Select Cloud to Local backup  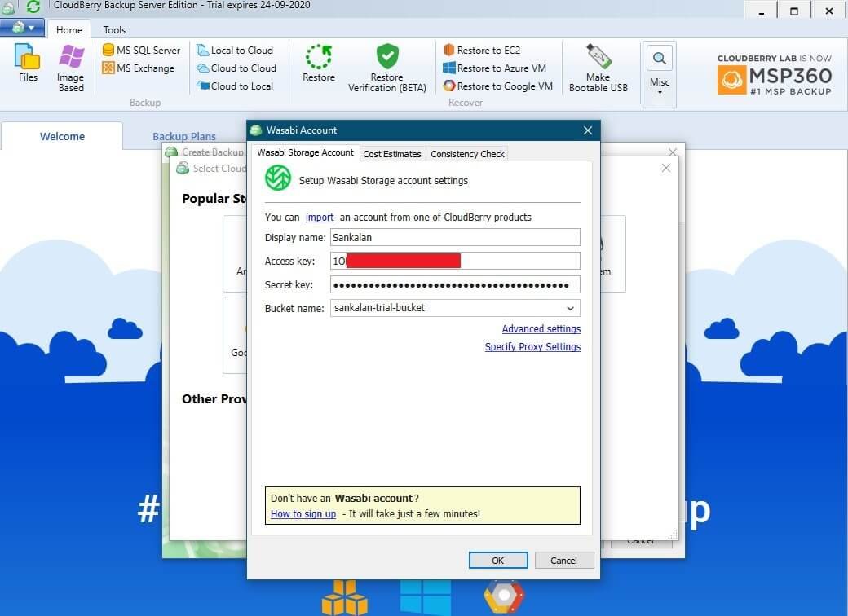pyautogui.click(x=235, y=86)
